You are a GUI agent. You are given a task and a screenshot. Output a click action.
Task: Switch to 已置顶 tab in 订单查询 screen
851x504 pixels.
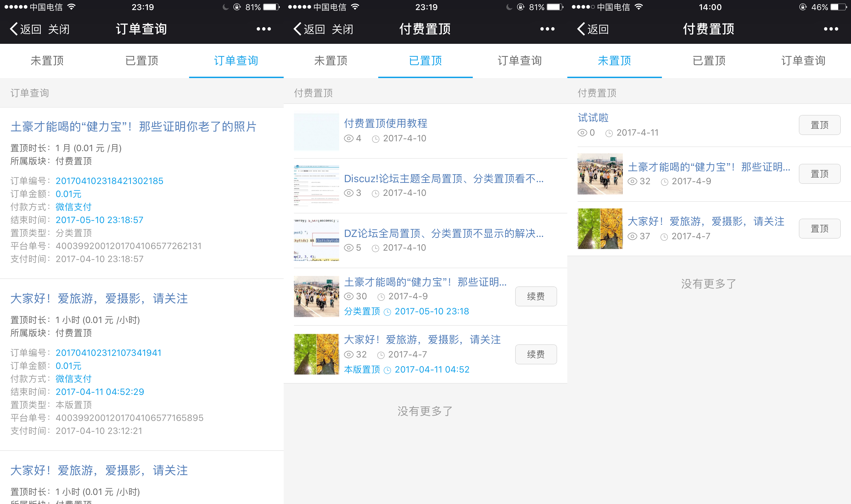click(142, 61)
